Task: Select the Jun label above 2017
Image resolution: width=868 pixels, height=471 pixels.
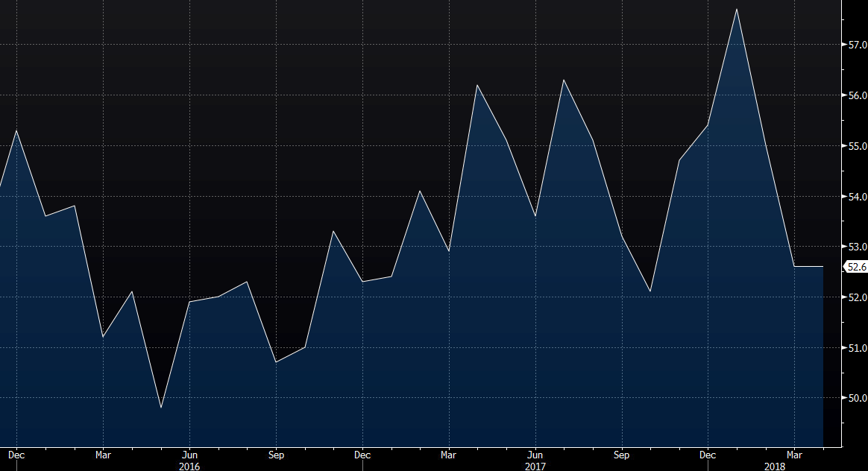Action: click(535, 455)
